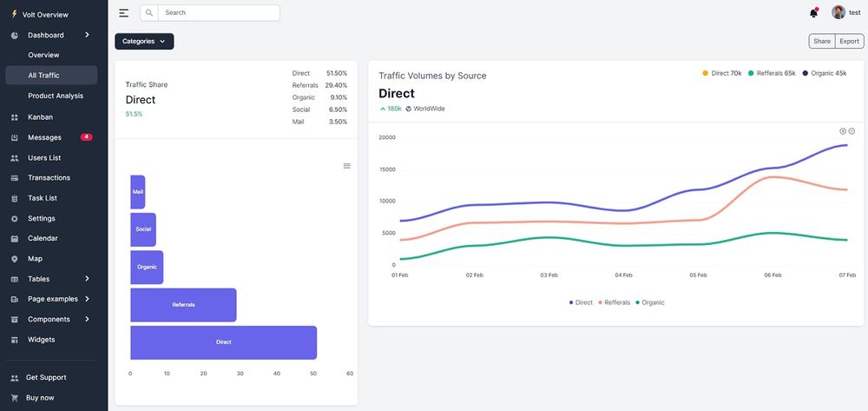Toggle the sidebar hamburger menu icon

(x=124, y=13)
